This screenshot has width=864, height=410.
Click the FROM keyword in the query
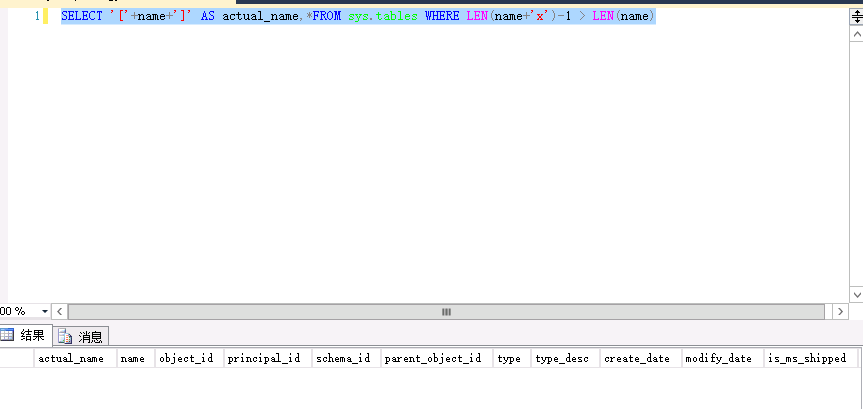[x=327, y=17]
